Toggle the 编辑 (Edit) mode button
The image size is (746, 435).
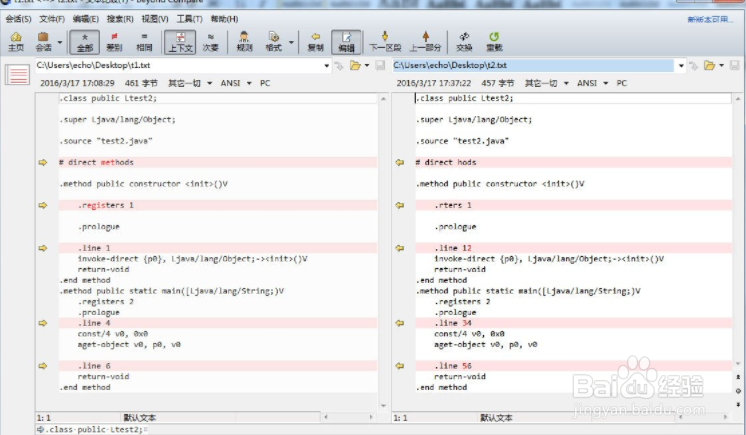(346, 42)
